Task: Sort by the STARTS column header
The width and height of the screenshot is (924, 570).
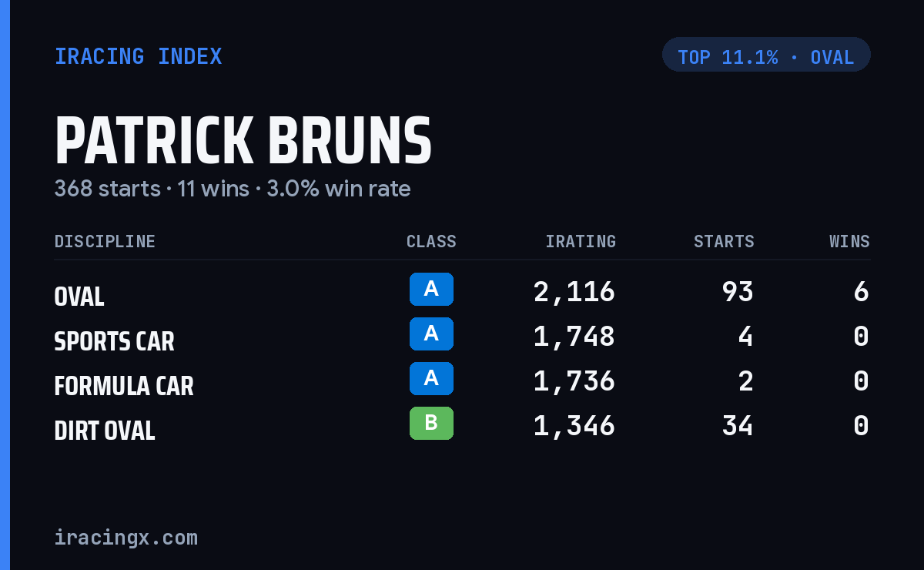Action: click(x=724, y=242)
